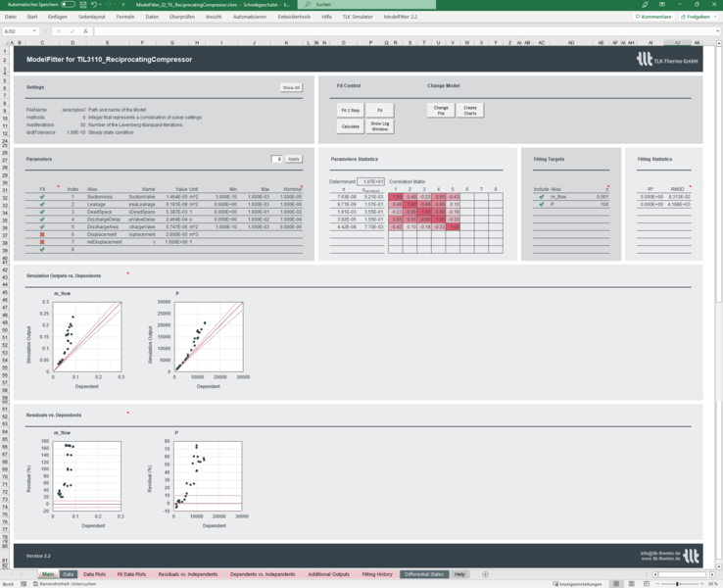The height and width of the screenshot is (588, 723).
Task: Switch to the Fitting History sheet tab
Action: click(377, 574)
